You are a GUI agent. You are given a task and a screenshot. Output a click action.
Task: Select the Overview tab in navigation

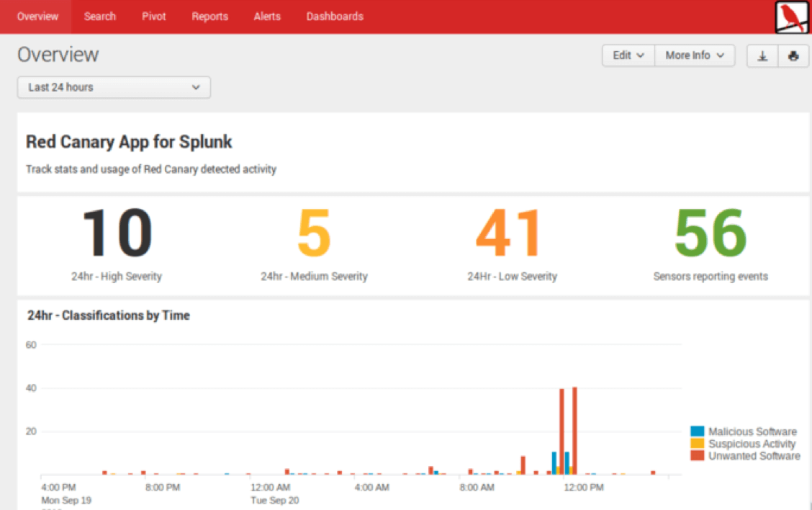pos(37,17)
